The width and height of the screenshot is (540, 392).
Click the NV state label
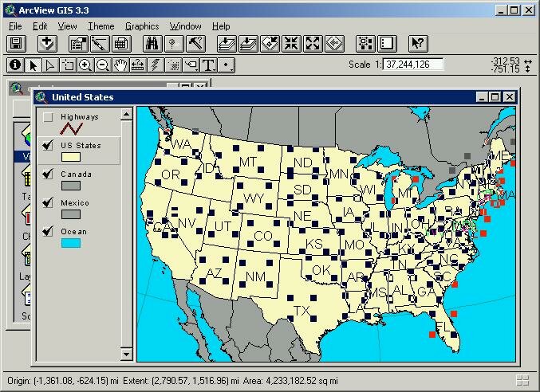pyautogui.click(x=187, y=224)
